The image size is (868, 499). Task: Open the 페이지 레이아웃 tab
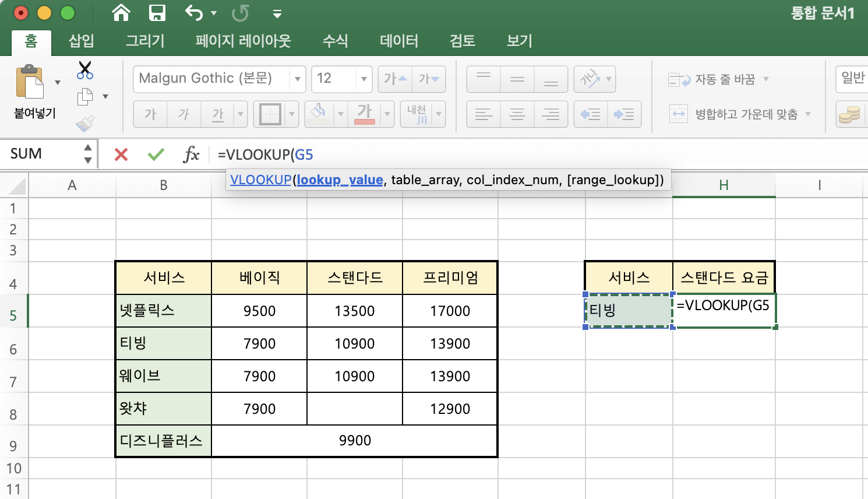click(x=243, y=41)
